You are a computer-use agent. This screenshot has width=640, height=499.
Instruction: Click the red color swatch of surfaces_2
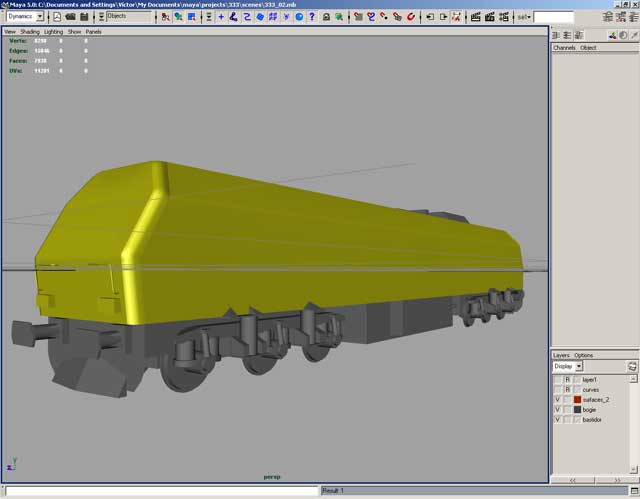(x=577, y=399)
